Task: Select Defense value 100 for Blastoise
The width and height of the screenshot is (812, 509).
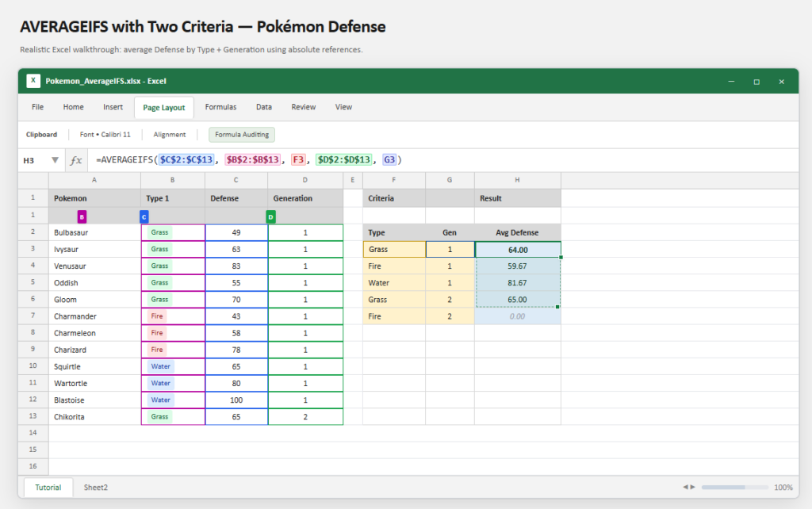Action: 236,400
